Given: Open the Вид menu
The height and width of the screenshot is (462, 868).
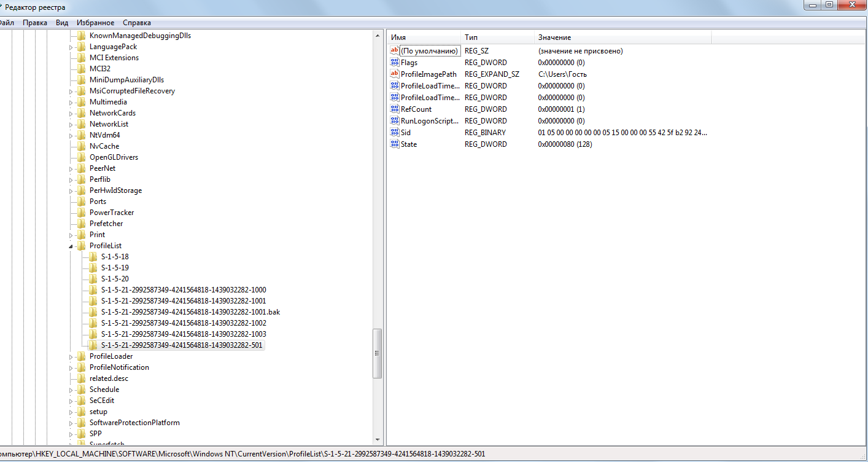Looking at the screenshot, I should [62, 23].
